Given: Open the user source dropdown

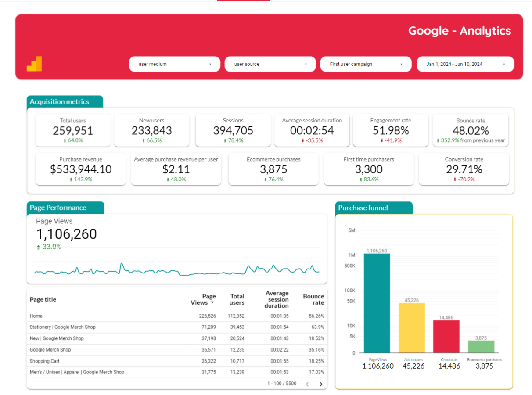Looking at the screenshot, I should click(270, 64).
